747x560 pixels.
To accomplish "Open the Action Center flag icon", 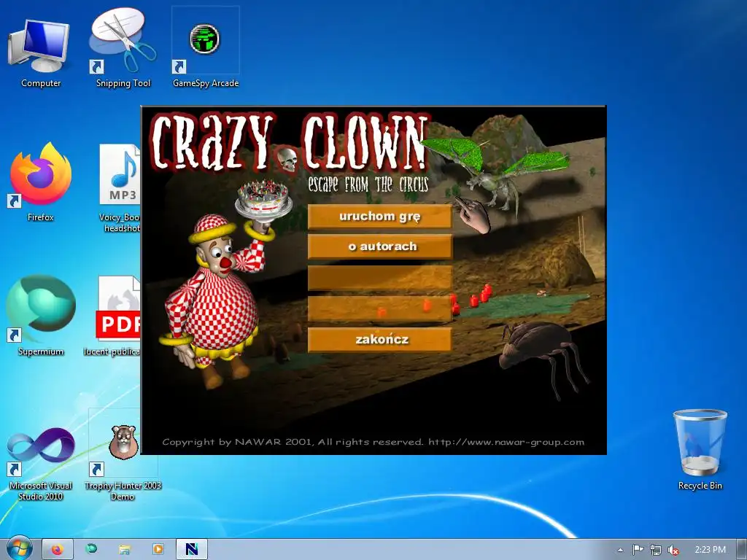I will point(638,550).
